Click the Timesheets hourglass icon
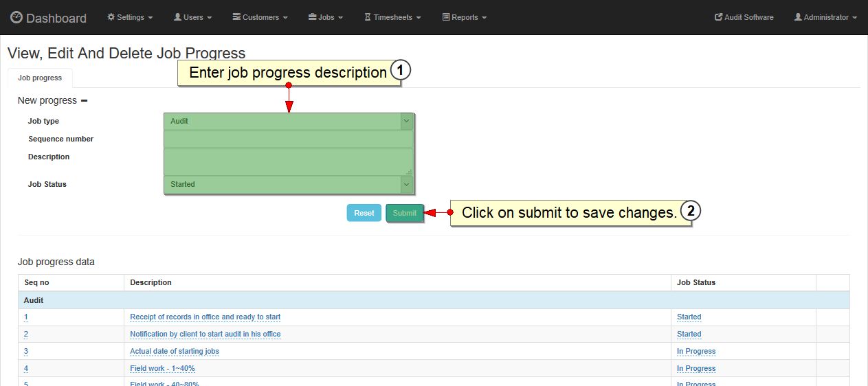 pyautogui.click(x=368, y=17)
